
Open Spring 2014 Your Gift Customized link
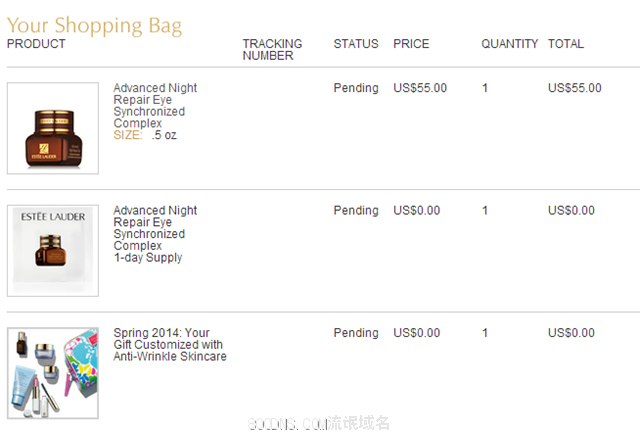[170, 344]
